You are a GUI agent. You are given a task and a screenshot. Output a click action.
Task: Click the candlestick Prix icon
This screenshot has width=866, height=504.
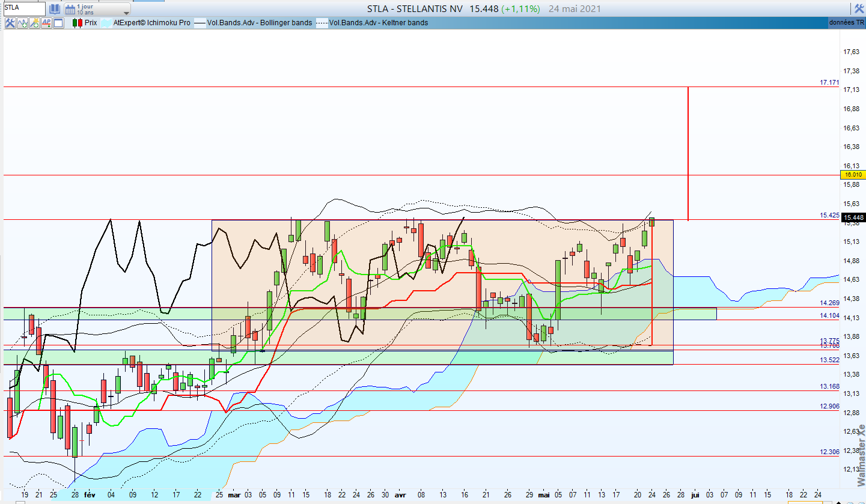click(78, 23)
